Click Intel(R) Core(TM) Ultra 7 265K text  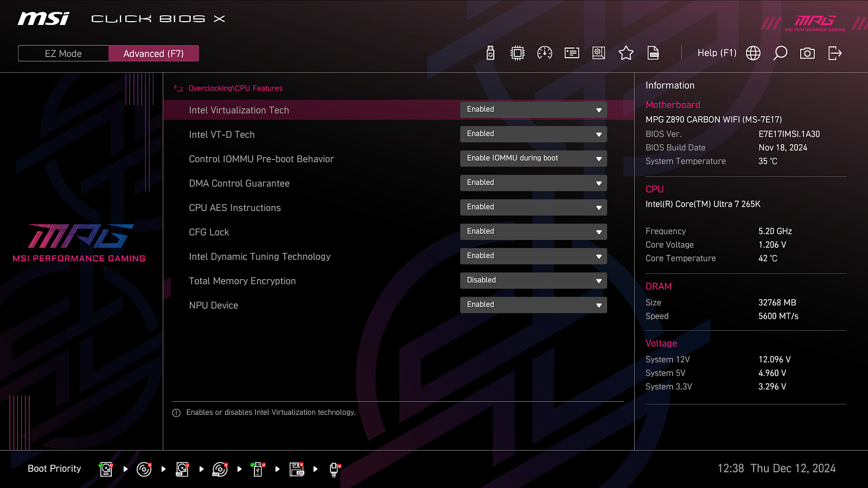pyautogui.click(x=703, y=204)
